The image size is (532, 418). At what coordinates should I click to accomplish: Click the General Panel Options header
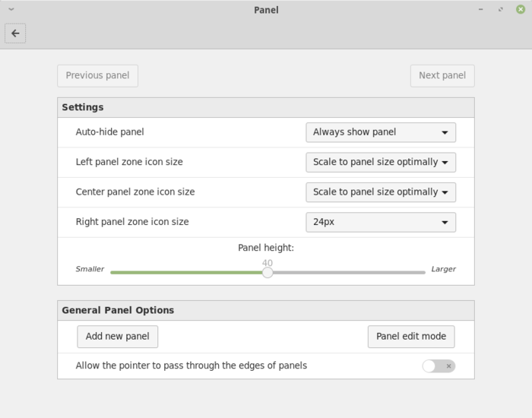pos(118,310)
